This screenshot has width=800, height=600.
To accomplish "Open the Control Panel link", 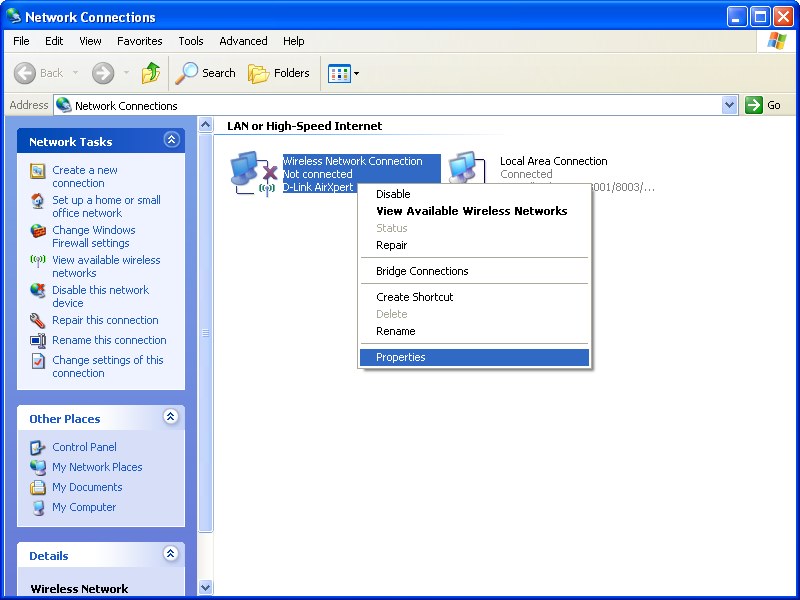I will point(84,447).
